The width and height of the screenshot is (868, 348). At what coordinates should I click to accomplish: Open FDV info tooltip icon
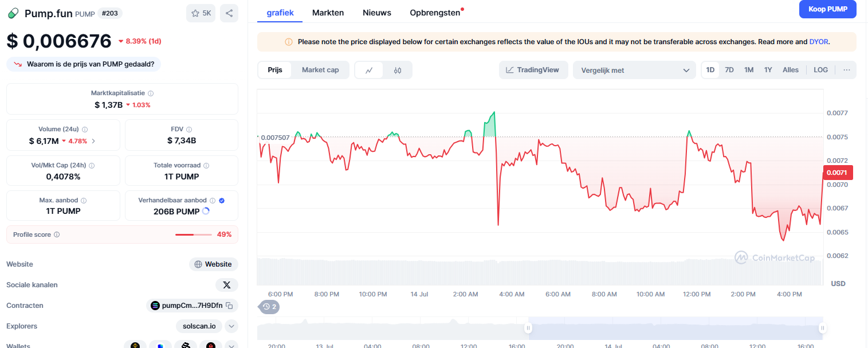click(189, 130)
